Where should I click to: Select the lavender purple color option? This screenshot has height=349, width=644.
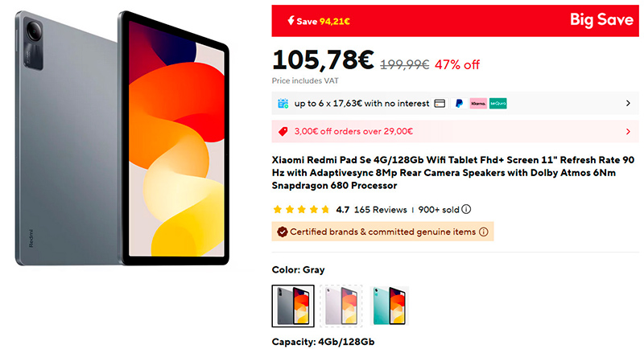[341, 306]
